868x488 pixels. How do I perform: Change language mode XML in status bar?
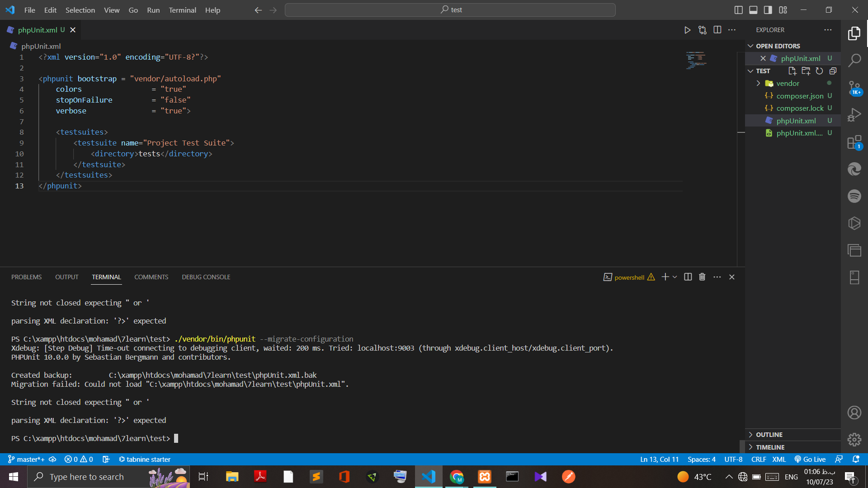(779, 459)
